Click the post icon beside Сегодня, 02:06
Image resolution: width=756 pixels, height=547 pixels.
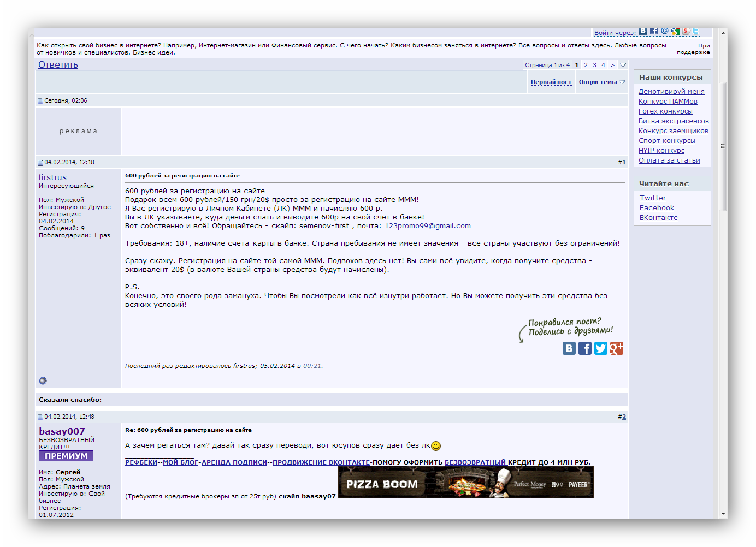pyautogui.click(x=40, y=101)
